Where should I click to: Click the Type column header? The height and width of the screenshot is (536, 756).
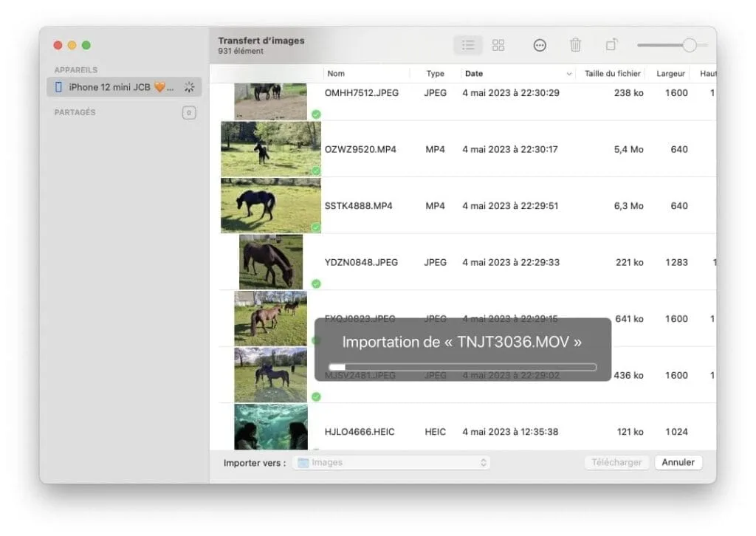[435, 73]
